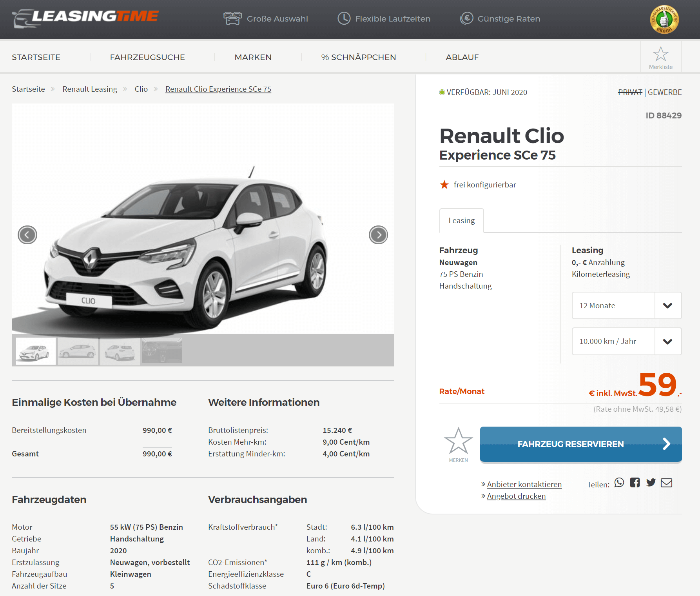Click the 111 g / km (komb.) value
Image resolution: width=700 pixels, height=596 pixels.
click(x=339, y=562)
